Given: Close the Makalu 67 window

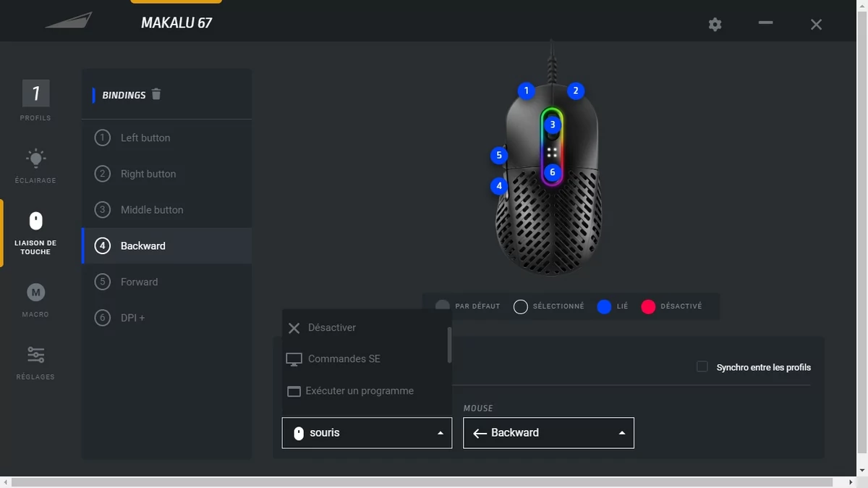Looking at the screenshot, I should pyautogui.click(x=816, y=25).
